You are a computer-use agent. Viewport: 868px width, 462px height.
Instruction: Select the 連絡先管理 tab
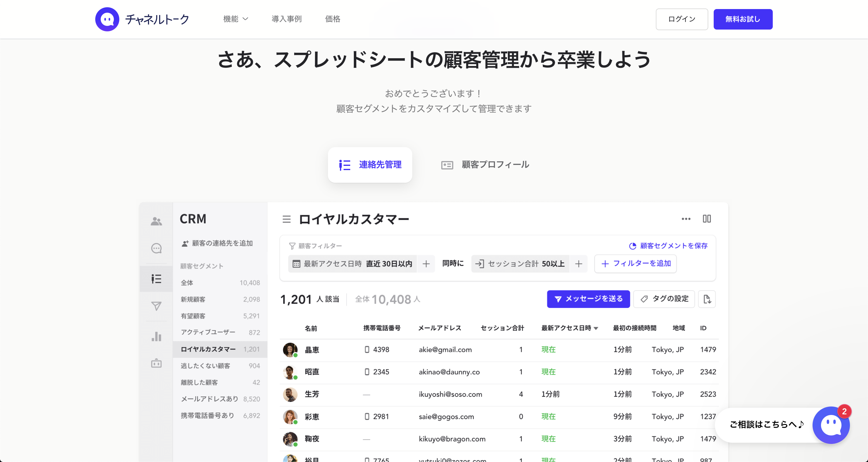[x=370, y=165]
